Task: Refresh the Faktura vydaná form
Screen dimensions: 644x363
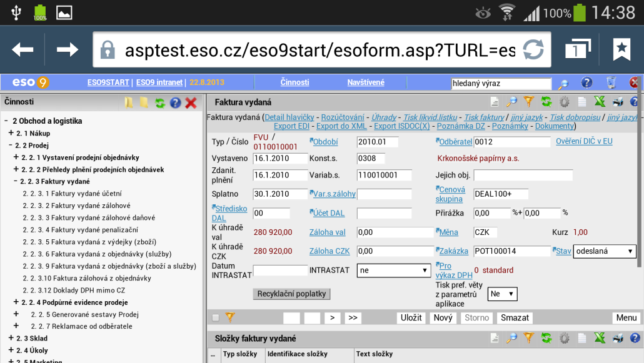Action: (x=546, y=102)
